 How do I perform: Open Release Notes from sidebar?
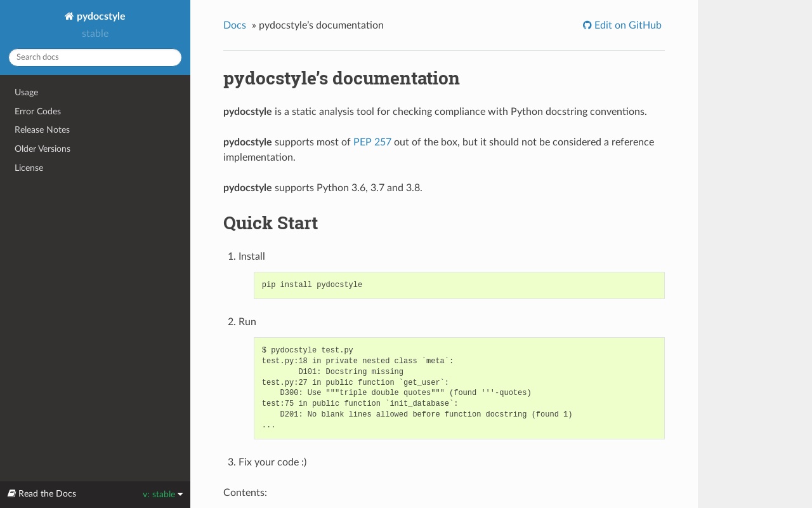click(43, 130)
